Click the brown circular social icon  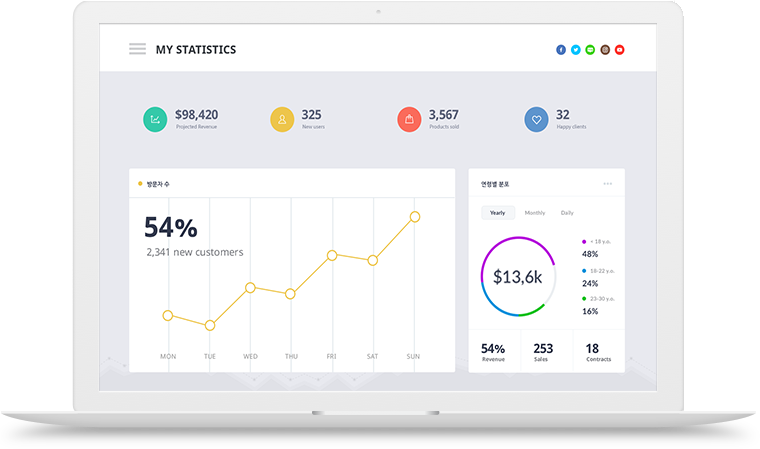coord(605,49)
